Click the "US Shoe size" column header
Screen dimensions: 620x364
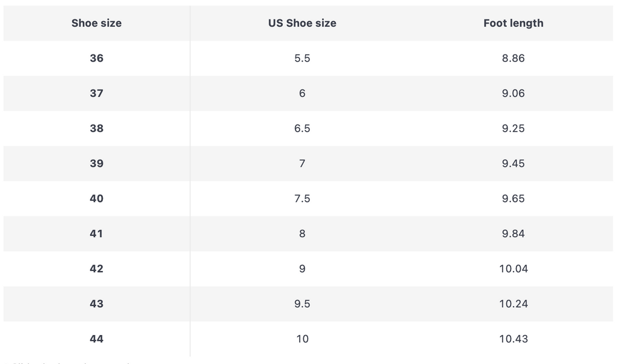tap(302, 24)
